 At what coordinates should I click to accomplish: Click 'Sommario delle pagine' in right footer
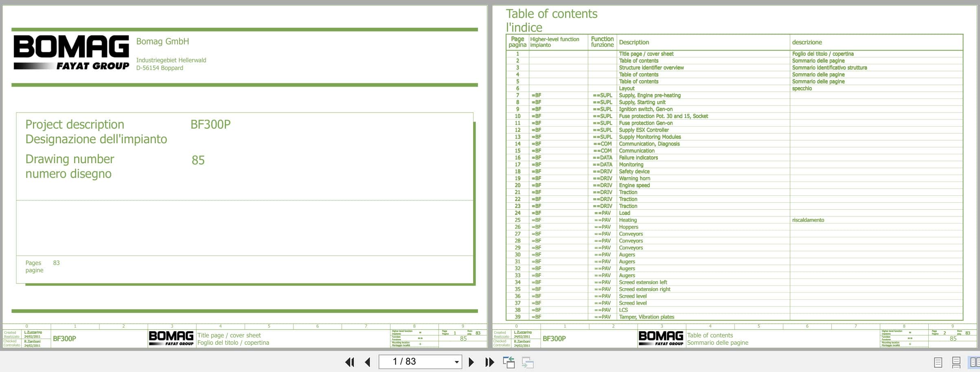[717, 343]
